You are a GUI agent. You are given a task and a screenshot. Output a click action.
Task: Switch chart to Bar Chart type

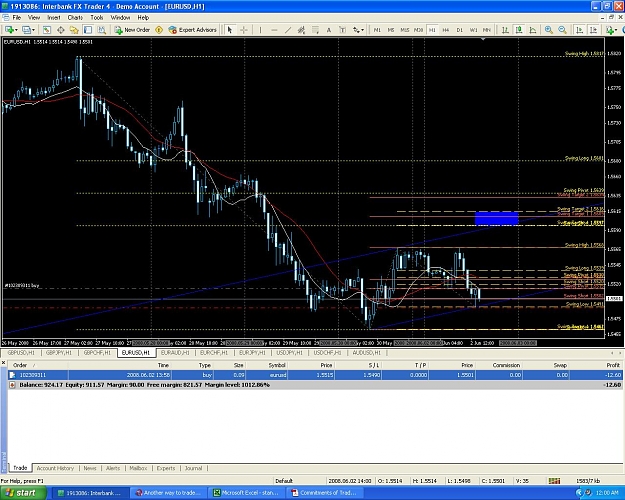[505, 30]
